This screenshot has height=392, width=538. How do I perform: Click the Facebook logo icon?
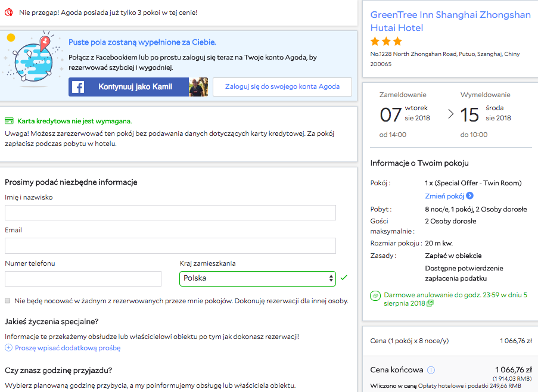(78, 87)
